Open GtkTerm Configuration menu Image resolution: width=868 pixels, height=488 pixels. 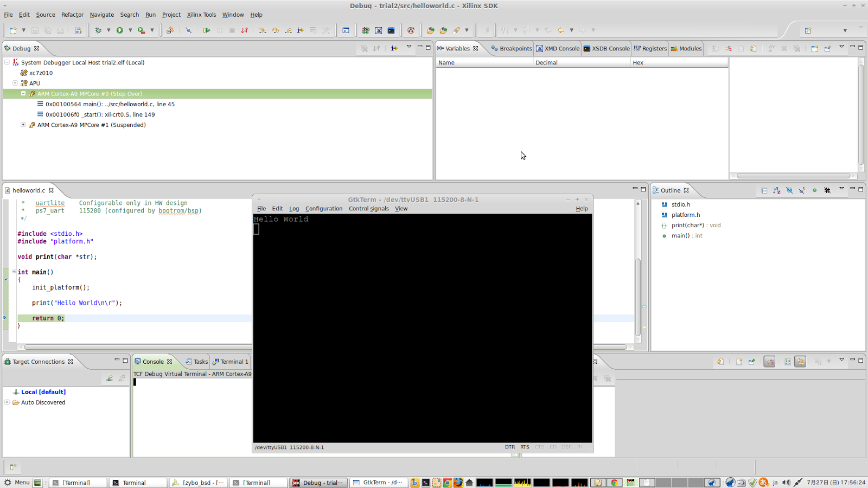point(324,209)
